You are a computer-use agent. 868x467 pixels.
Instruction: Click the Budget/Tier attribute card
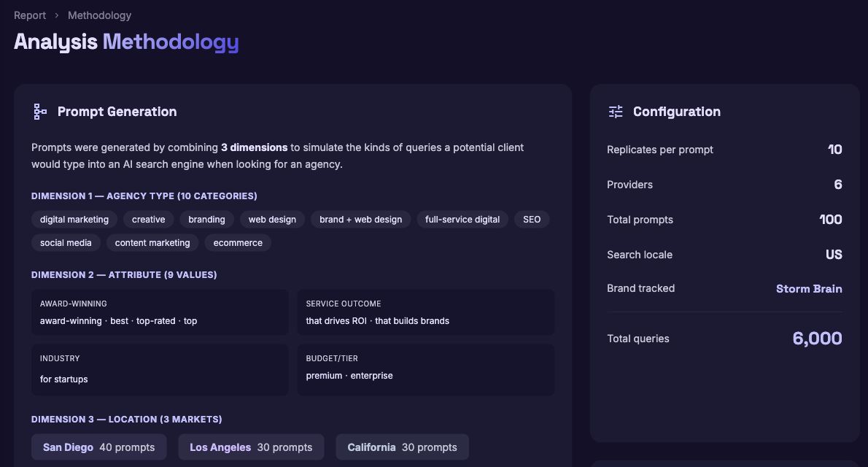[426, 369]
